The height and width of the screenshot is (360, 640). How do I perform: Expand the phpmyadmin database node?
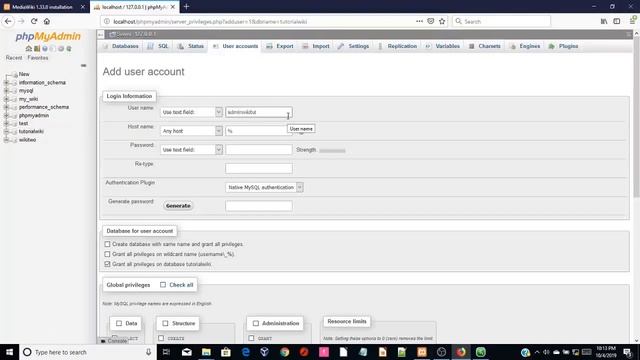(6, 116)
